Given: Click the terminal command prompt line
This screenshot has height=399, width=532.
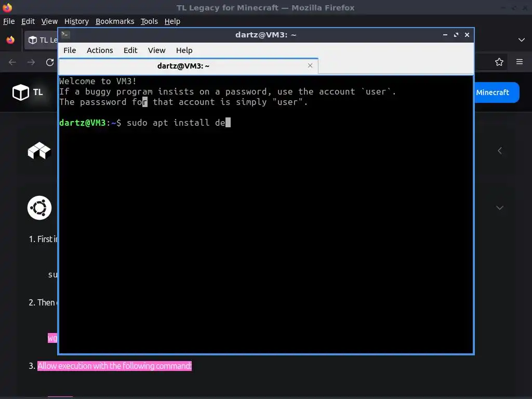Looking at the screenshot, I should 145,123.
